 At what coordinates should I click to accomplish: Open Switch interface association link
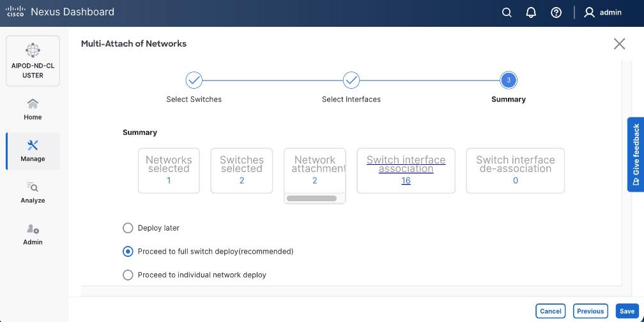tap(406, 164)
